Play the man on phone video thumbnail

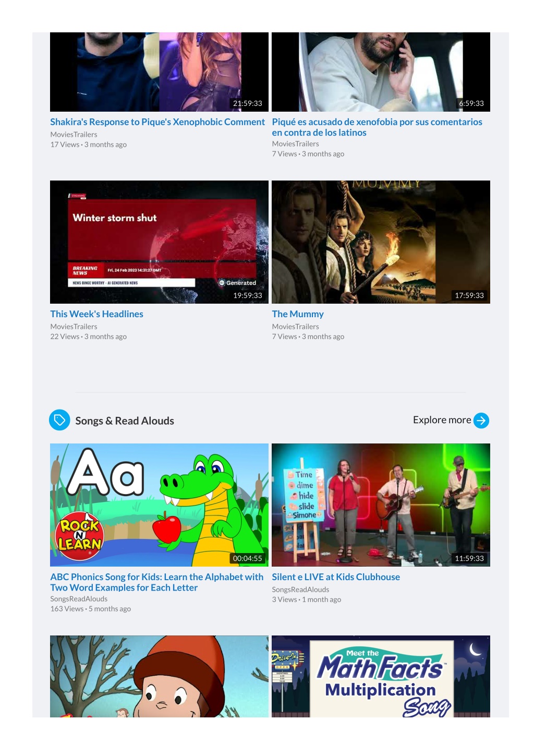[x=381, y=72]
